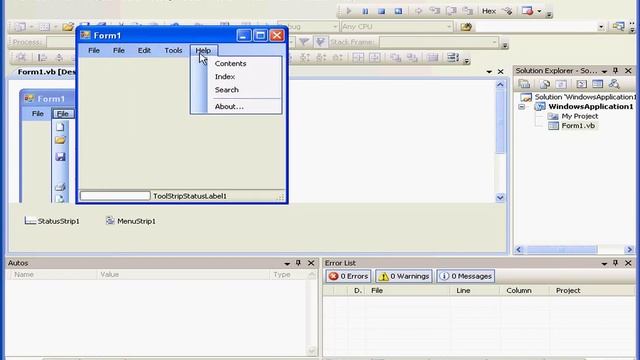The image size is (640, 360).
Task: Select My Project in Solution Explorer
Action: pos(579,116)
